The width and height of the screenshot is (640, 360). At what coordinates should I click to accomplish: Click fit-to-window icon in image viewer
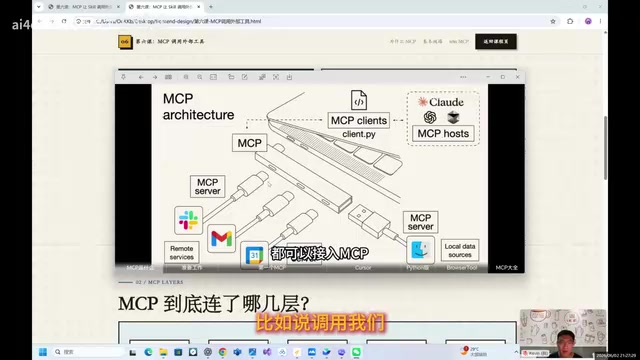[x=213, y=77]
